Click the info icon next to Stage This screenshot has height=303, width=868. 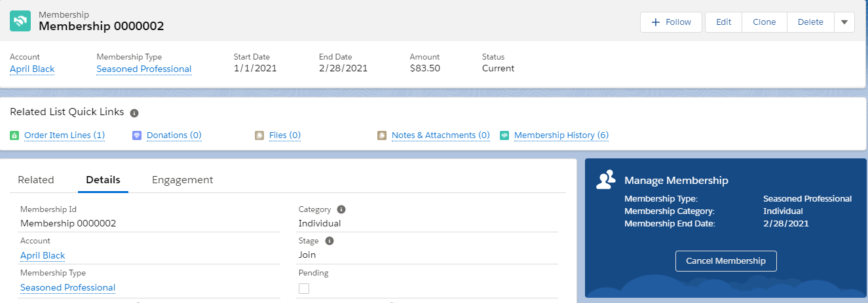330,241
